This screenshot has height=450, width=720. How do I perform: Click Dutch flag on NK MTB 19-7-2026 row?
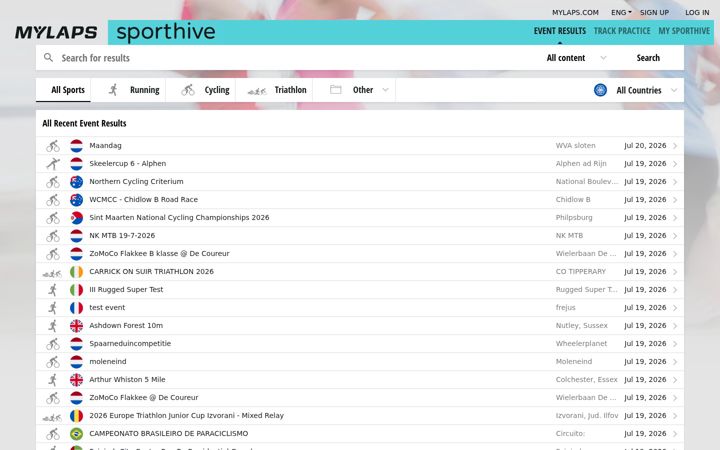click(x=77, y=236)
